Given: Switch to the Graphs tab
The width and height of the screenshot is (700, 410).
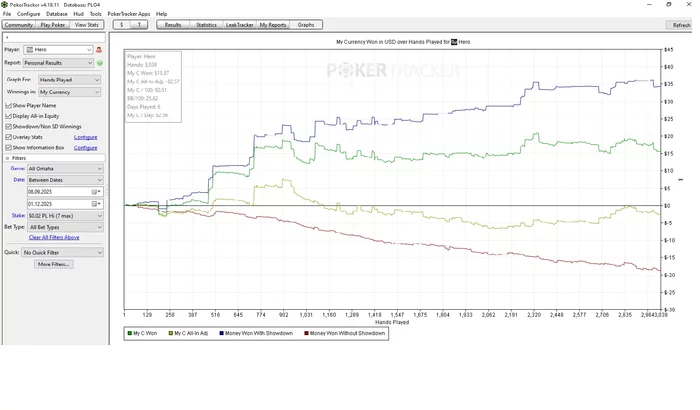Looking at the screenshot, I should pos(306,25).
